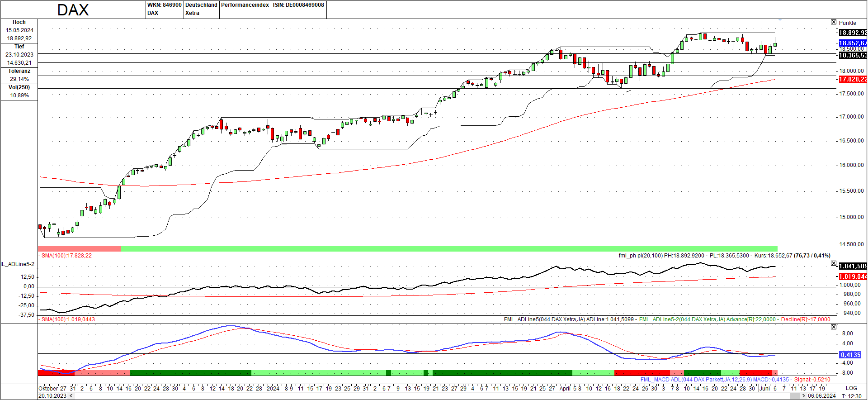Click the pink trend bar segment below price chart
Image resolution: width=868 pixels, height=400 pixels.
[80, 249]
